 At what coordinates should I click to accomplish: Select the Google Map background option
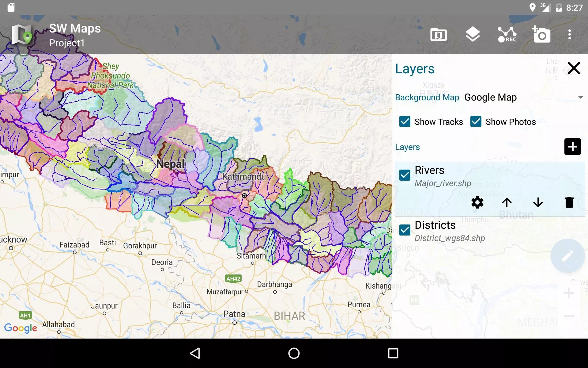click(490, 97)
